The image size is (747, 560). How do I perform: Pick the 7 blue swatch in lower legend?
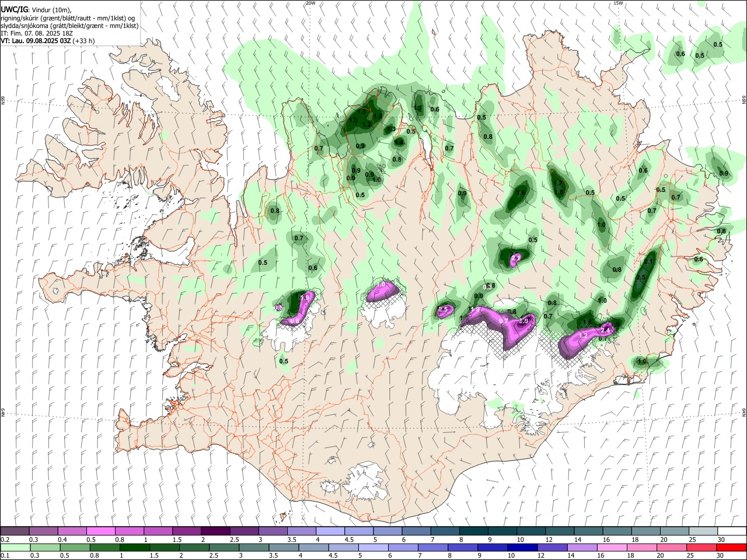(433, 547)
